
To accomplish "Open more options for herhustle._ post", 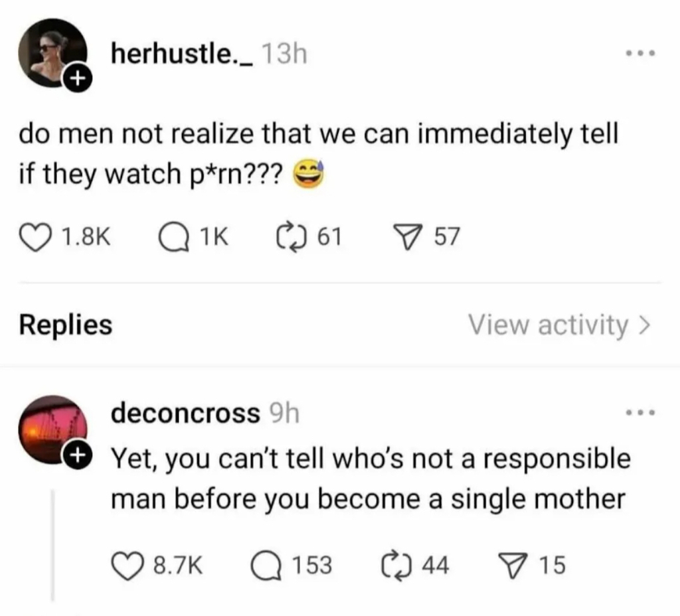I will click(x=641, y=54).
